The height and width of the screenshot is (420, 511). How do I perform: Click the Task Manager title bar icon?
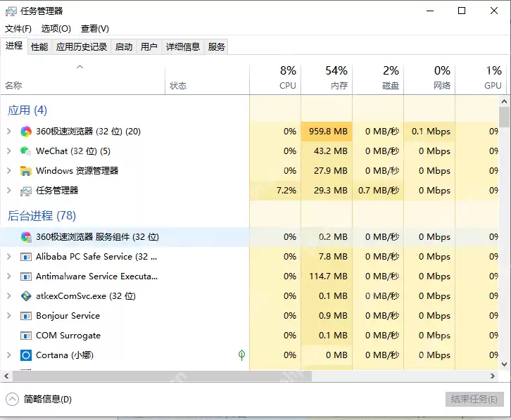click(x=11, y=11)
